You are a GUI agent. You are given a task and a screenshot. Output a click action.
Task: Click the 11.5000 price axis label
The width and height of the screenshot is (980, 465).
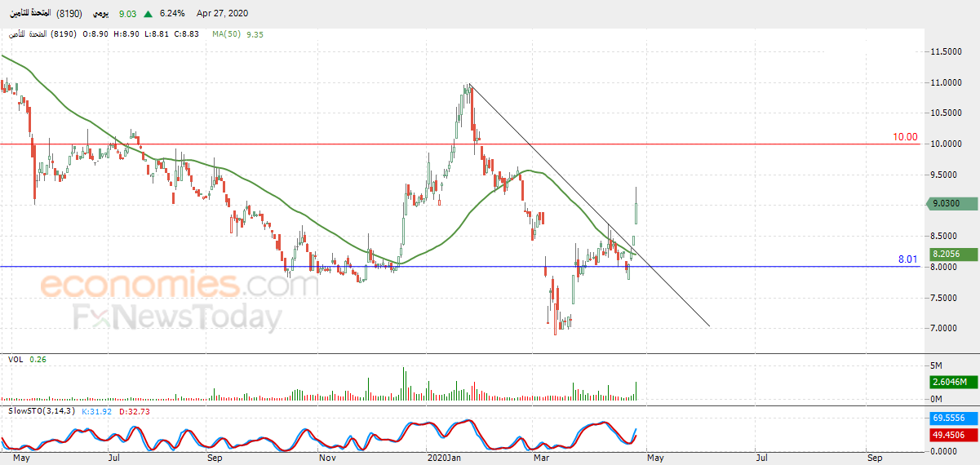tap(946, 52)
